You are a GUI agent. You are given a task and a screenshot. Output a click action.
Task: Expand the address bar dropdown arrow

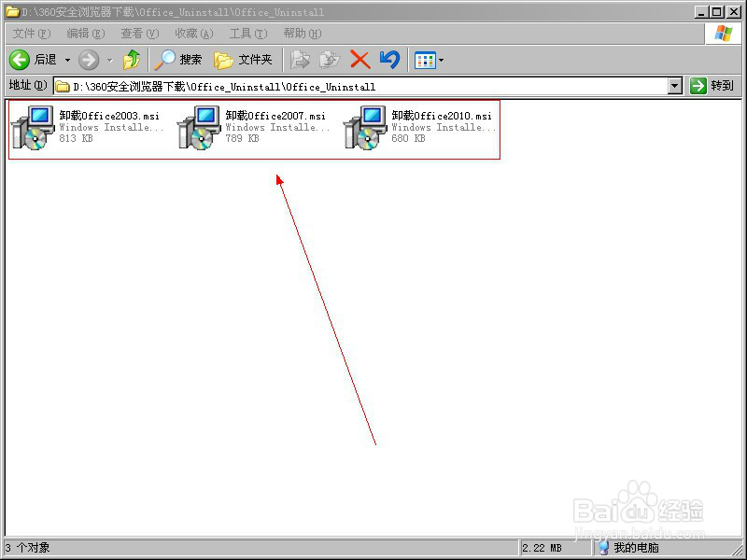tap(674, 86)
